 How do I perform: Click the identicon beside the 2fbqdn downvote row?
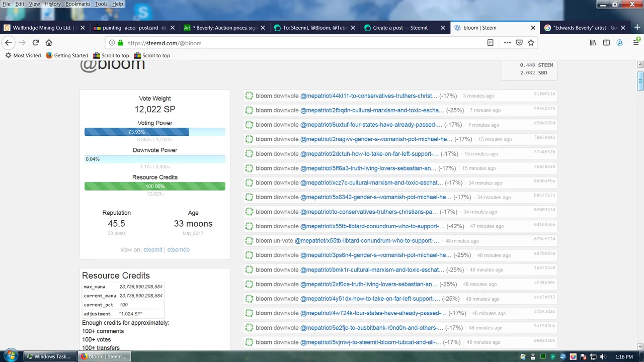249,110
